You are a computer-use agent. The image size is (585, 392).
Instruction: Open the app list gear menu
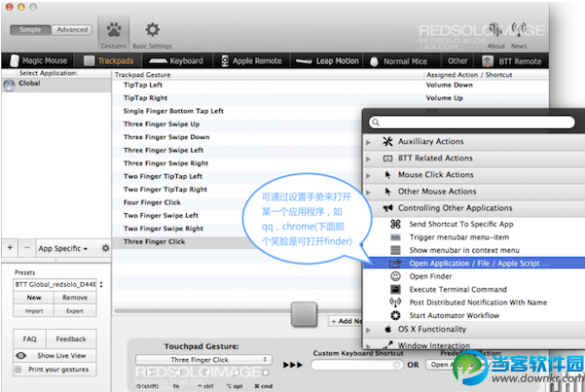[x=105, y=248]
